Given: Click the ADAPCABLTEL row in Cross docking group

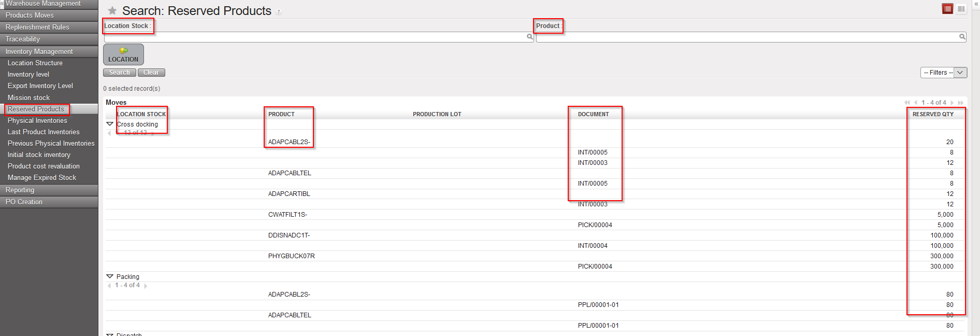Looking at the screenshot, I should [x=535, y=173].
